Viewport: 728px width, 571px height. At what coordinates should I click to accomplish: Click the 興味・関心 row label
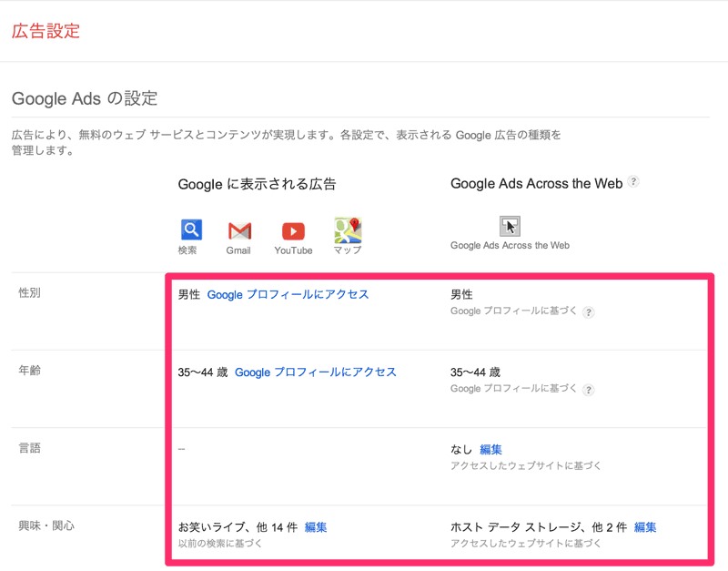click(46, 525)
